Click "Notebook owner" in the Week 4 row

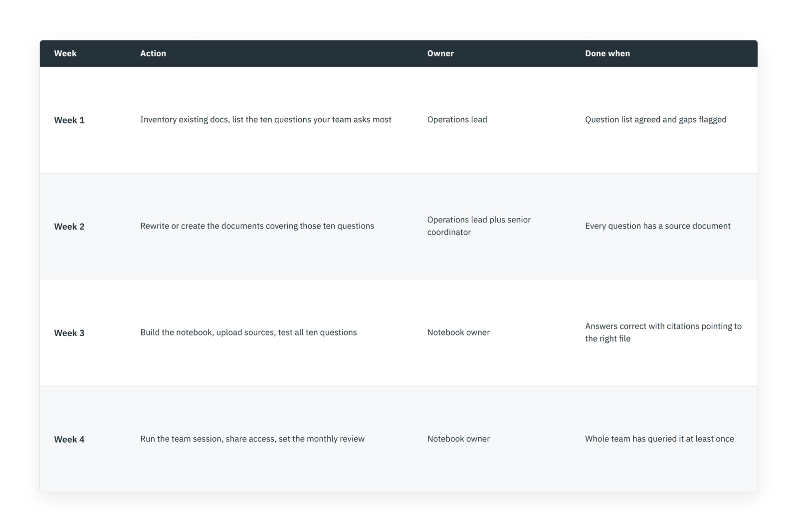(x=458, y=439)
